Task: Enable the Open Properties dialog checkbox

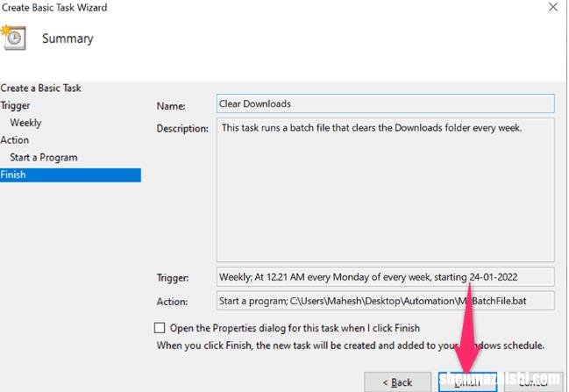Action: point(159,328)
